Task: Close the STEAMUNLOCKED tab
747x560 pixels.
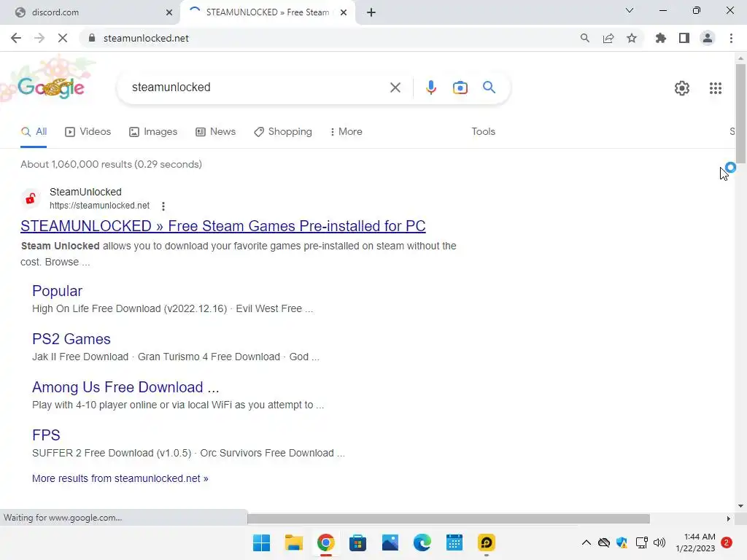Action: (x=343, y=12)
